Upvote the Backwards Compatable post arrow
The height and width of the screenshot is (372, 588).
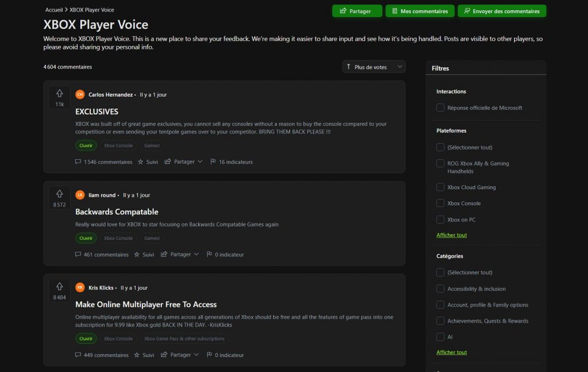(59, 194)
